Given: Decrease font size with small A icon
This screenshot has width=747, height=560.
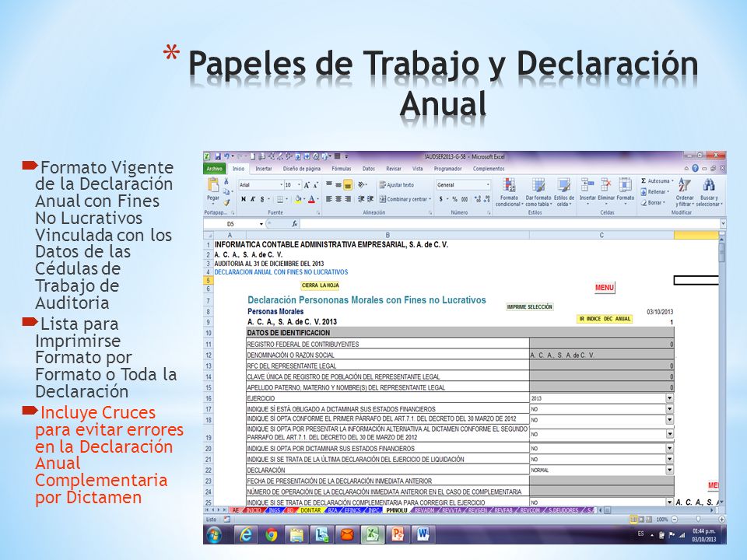Looking at the screenshot, I should tap(315, 185).
